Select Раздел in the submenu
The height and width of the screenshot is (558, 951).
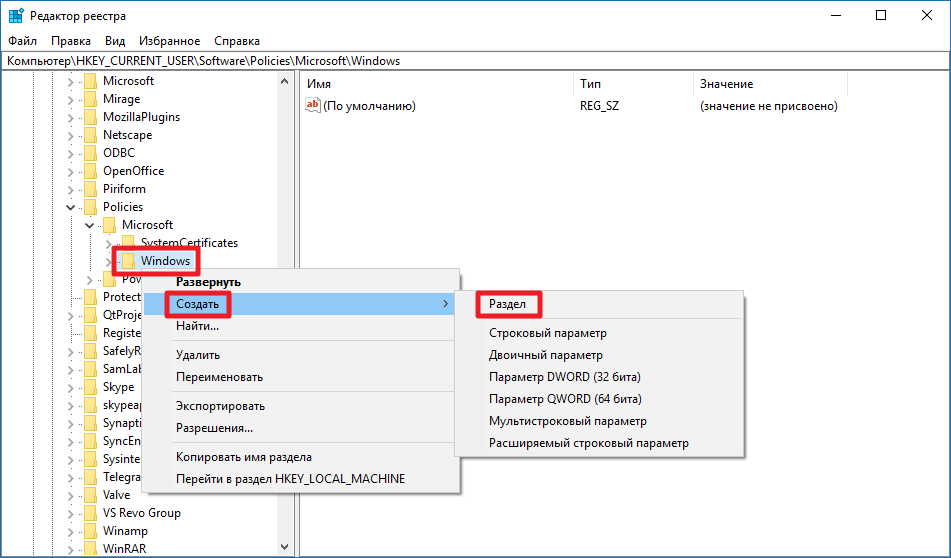click(x=507, y=304)
